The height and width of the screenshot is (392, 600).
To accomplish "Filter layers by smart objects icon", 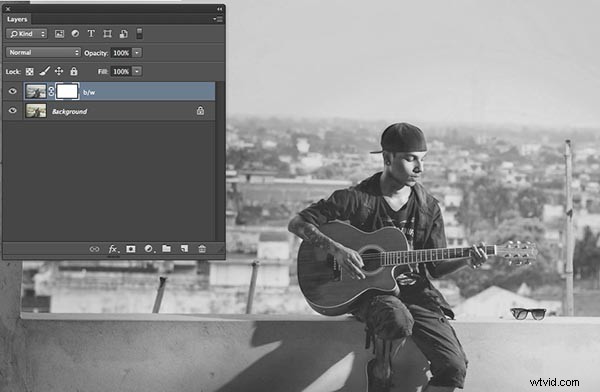I will click(124, 34).
